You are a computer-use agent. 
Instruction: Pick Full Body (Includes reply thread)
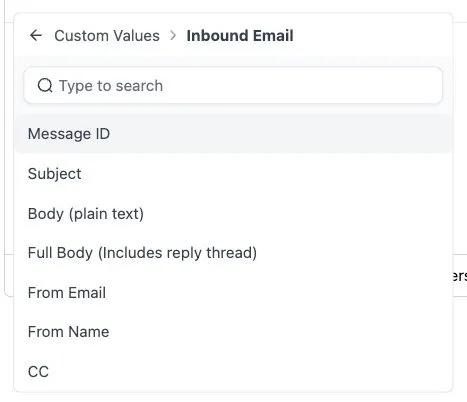(x=233, y=253)
